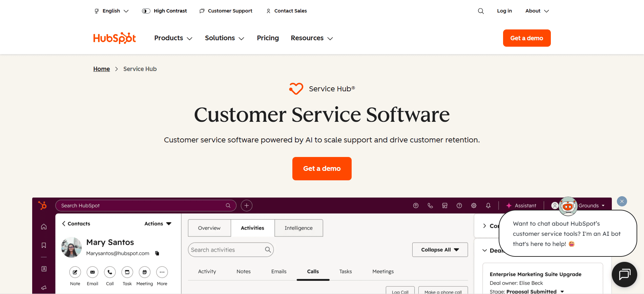Expand the About menu
Screen dimensions: 644x294
pyautogui.click(x=537, y=11)
